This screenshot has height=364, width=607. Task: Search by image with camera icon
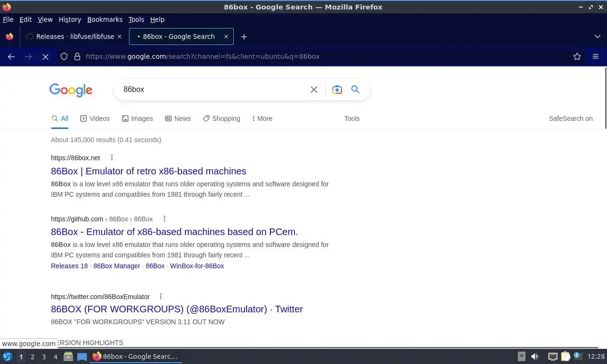[x=337, y=90]
